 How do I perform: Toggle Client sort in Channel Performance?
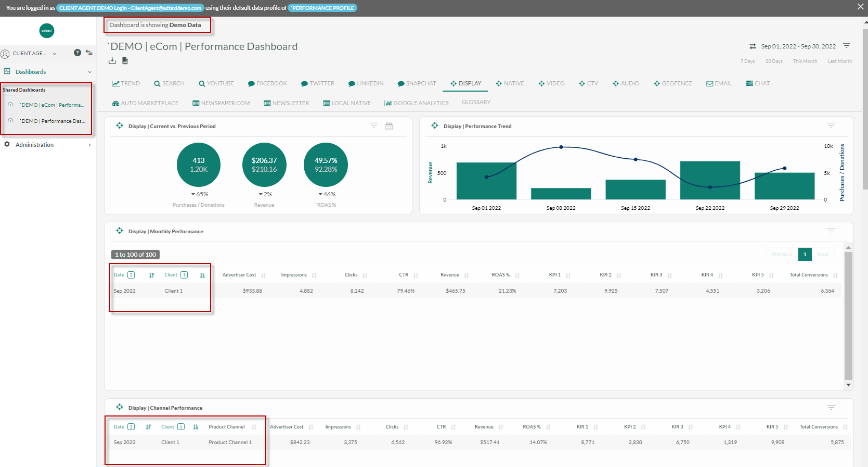tap(196, 427)
